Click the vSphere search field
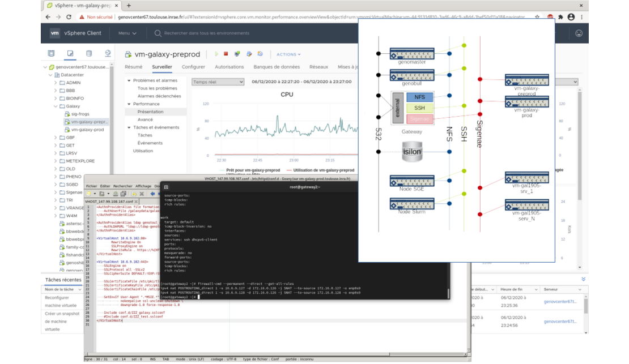 tap(207, 33)
